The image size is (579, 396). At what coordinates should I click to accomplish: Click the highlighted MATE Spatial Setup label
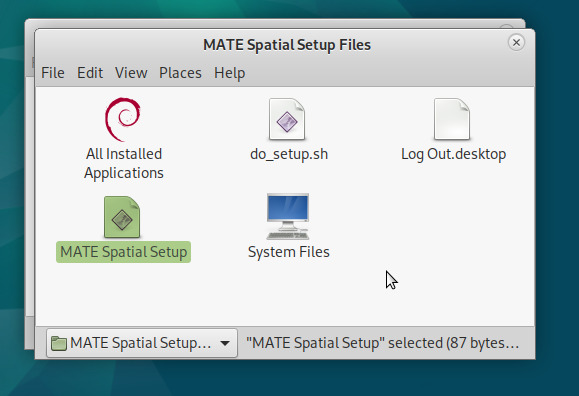click(x=123, y=252)
